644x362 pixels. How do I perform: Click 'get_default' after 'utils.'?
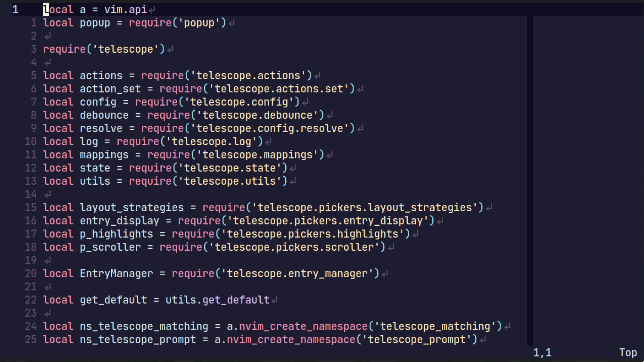236,300
